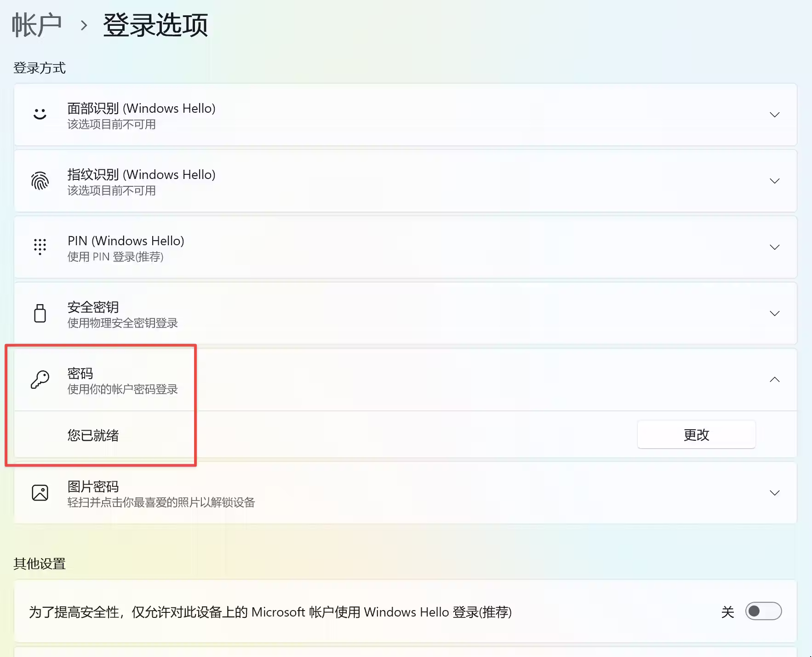Click the fingerprint recognition icon
Screen dimensions: 812x657
(x=40, y=181)
